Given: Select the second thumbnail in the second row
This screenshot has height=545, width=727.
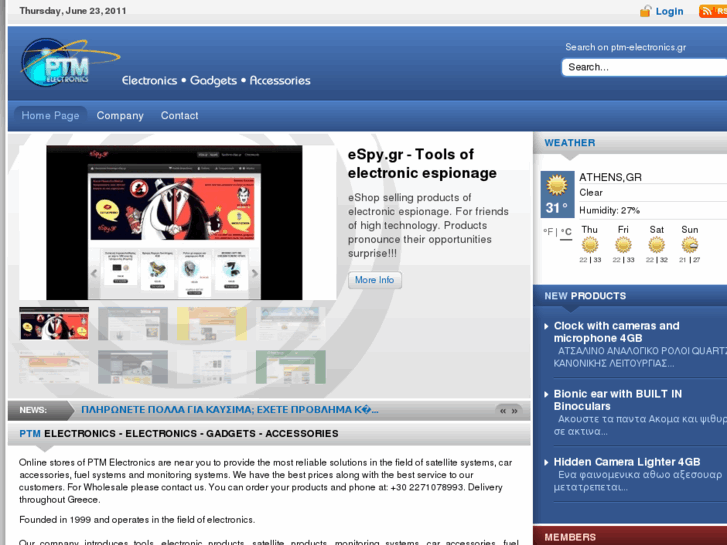Looking at the screenshot, I should [x=133, y=367].
